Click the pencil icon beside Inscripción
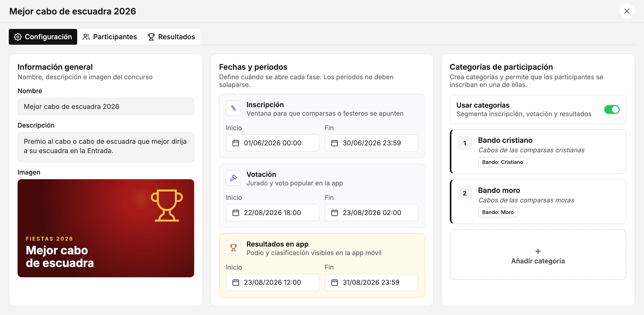 coord(233,108)
